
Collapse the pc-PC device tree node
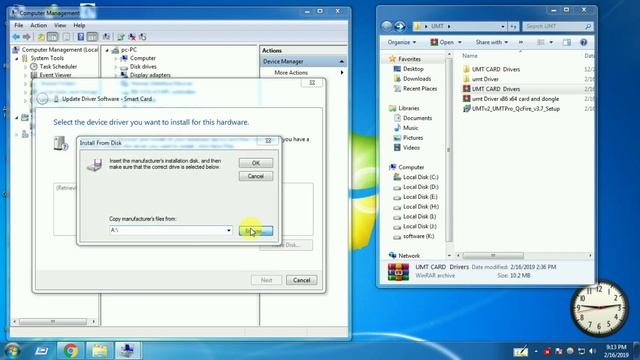point(107,50)
